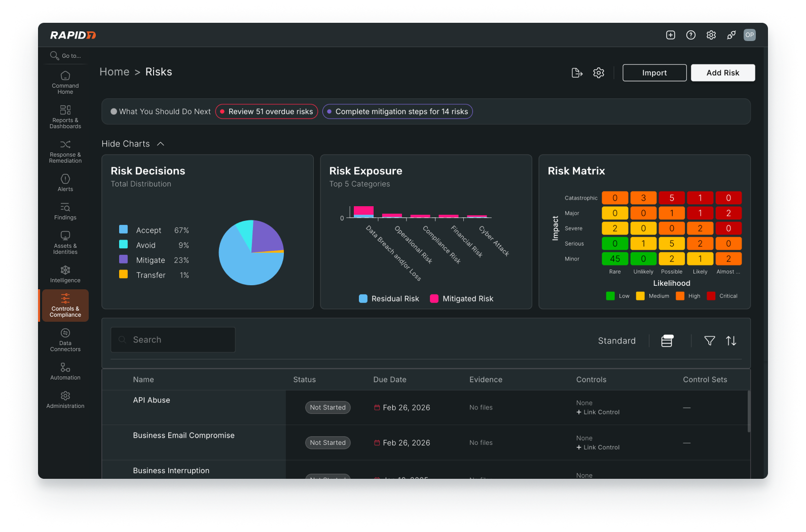Open Data Connectors in sidebar

(x=65, y=340)
